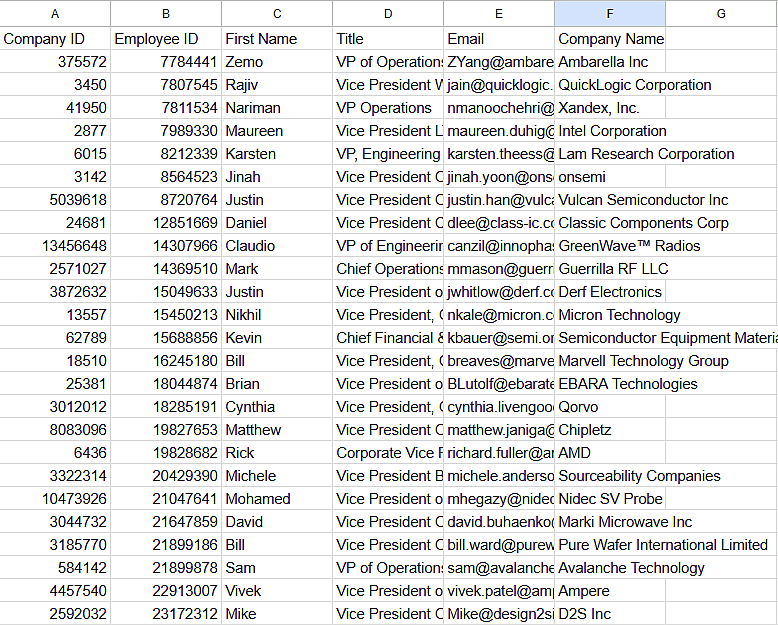Click the "First Name" header cell
This screenshot has width=778, height=625.
(277, 39)
